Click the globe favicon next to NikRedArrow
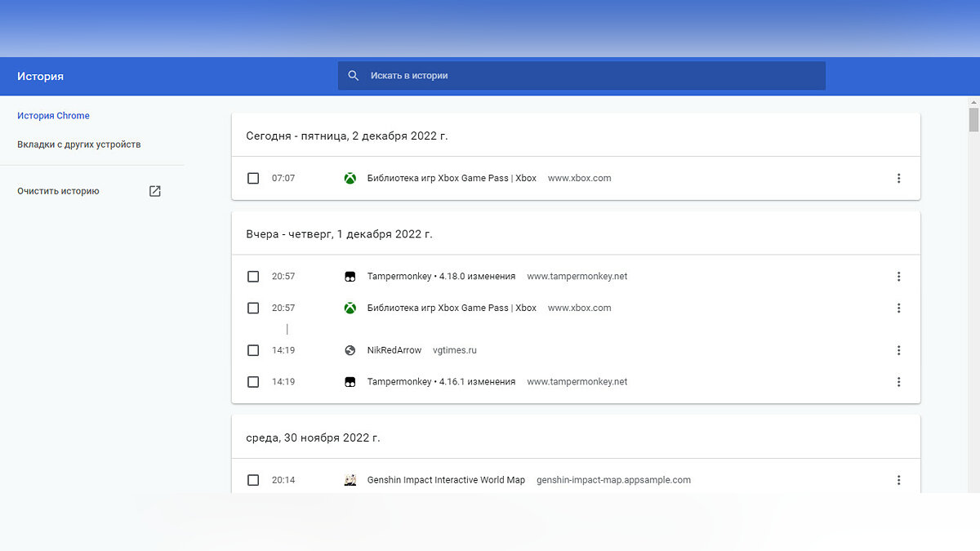The height and width of the screenshot is (551, 980). click(350, 350)
